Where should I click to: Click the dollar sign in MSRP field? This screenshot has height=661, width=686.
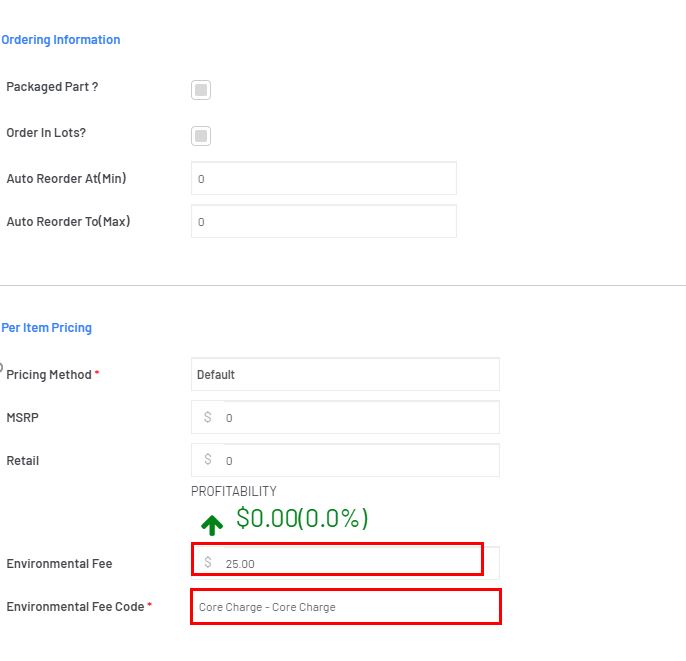208,417
